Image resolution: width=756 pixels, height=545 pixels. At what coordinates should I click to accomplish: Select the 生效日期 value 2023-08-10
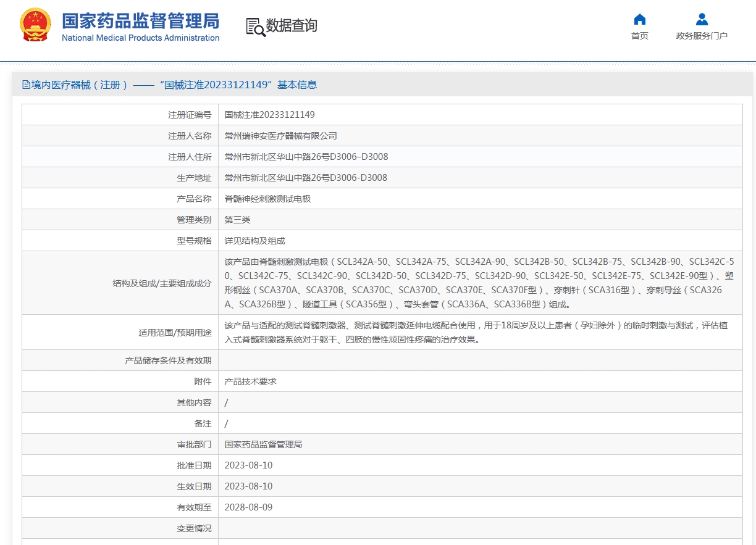coord(248,486)
